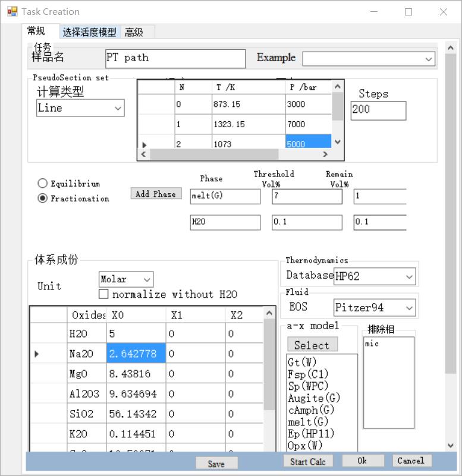Open the 计算类型 Line dropdown
462x476 pixels.
pos(80,108)
